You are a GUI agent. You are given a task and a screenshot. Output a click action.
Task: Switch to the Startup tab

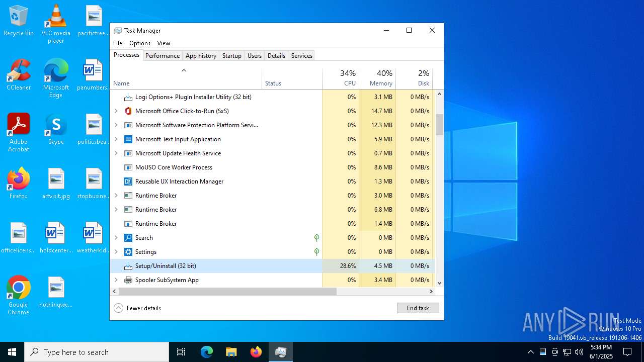pyautogui.click(x=232, y=56)
